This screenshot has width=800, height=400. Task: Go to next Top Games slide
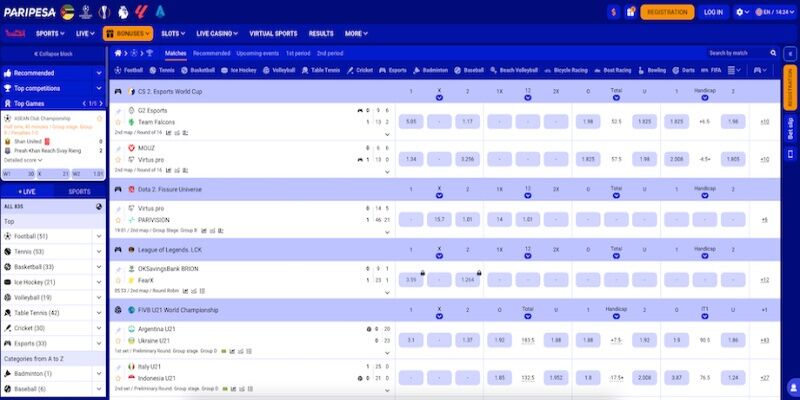pyautogui.click(x=99, y=103)
